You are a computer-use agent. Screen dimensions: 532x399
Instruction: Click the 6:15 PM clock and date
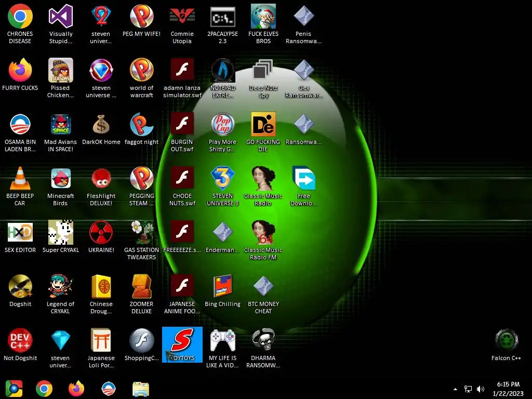pyautogui.click(x=508, y=389)
